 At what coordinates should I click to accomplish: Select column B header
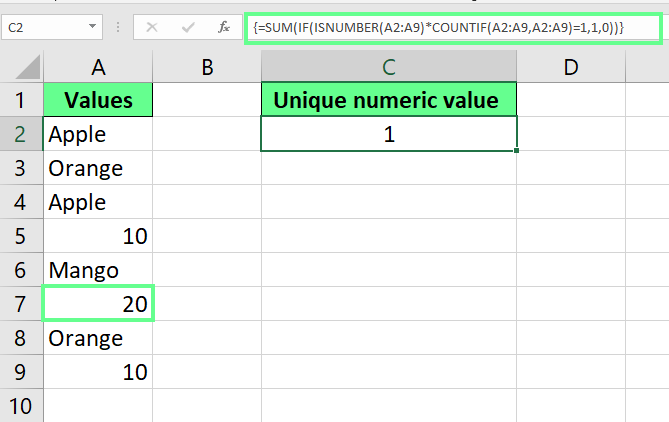point(207,67)
